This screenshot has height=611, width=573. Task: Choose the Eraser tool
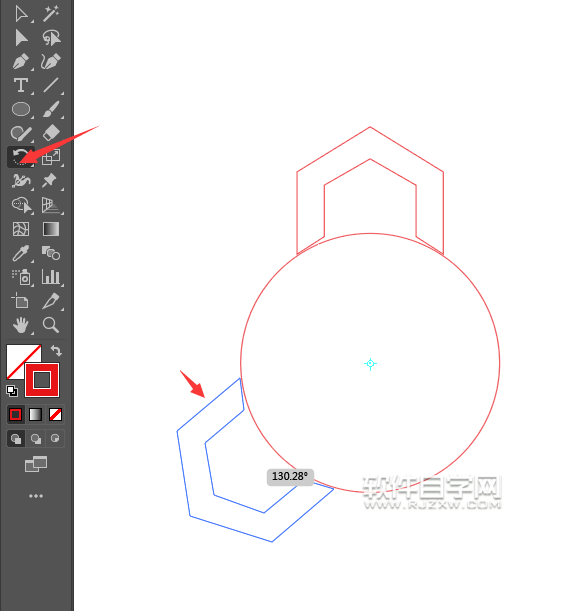pos(51,133)
